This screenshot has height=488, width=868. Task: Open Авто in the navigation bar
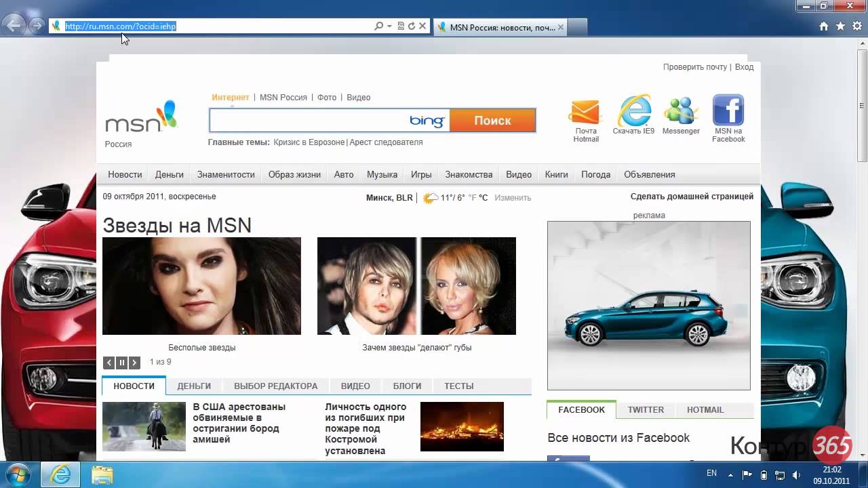344,174
